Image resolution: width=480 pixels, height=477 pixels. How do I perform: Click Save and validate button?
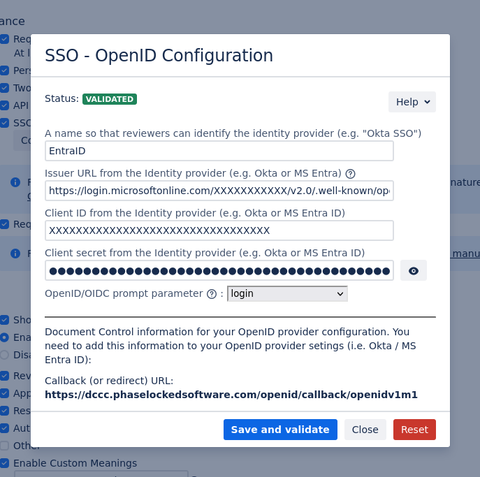tap(280, 429)
